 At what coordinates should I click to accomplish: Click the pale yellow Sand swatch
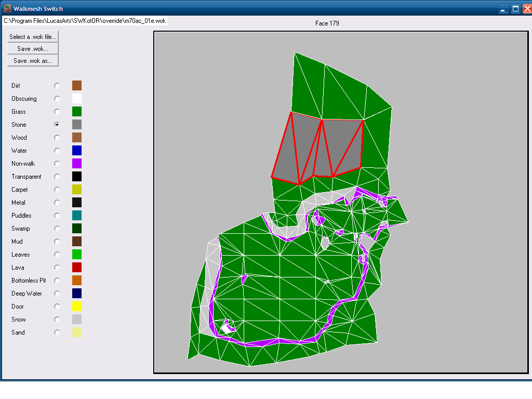pyautogui.click(x=77, y=332)
